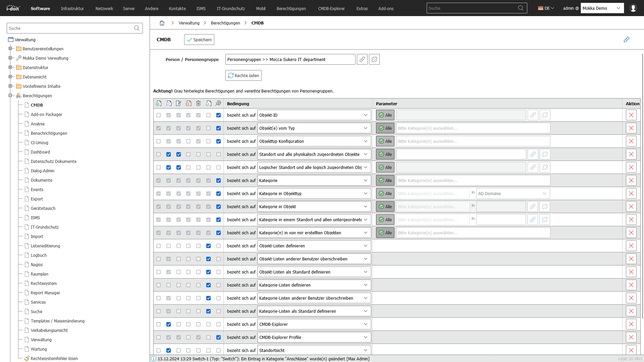Expand the Benutzereinstellungen tree node

coord(10,49)
